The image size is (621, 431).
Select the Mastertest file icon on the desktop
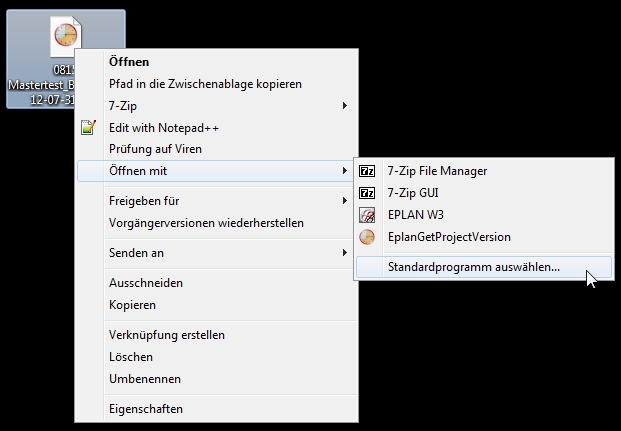(64, 37)
